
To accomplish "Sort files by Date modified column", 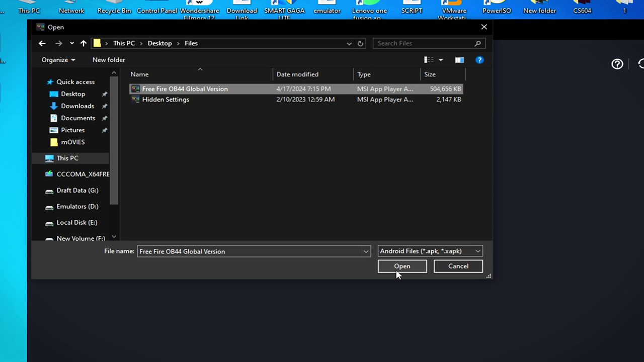I will pos(313,74).
